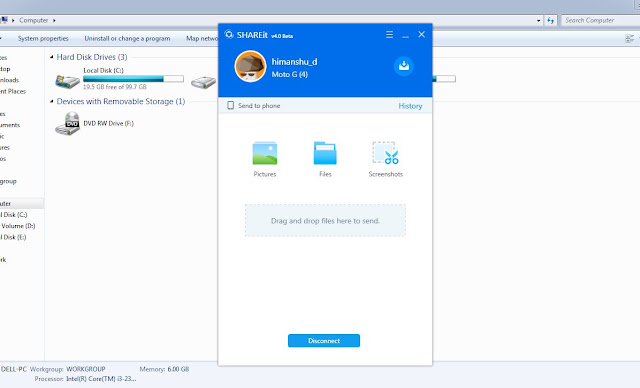Click the himanshu_d profile avatar
This screenshot has width=640, height=388.
click(x=250, y=66)
